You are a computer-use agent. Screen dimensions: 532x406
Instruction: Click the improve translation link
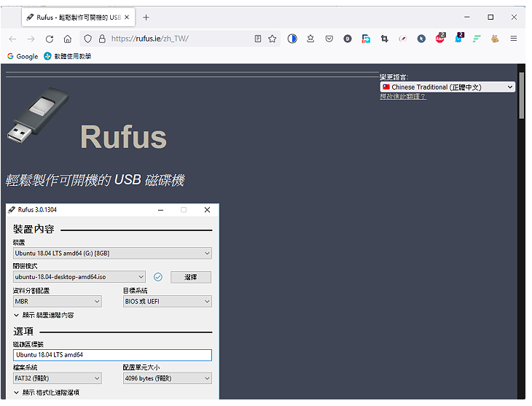tap(403, 97)
